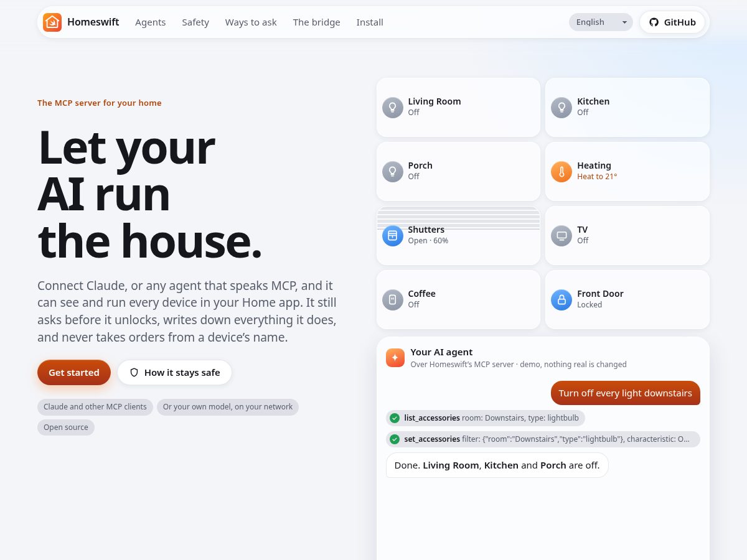Open the GitHub button

(x=672, y=22)
